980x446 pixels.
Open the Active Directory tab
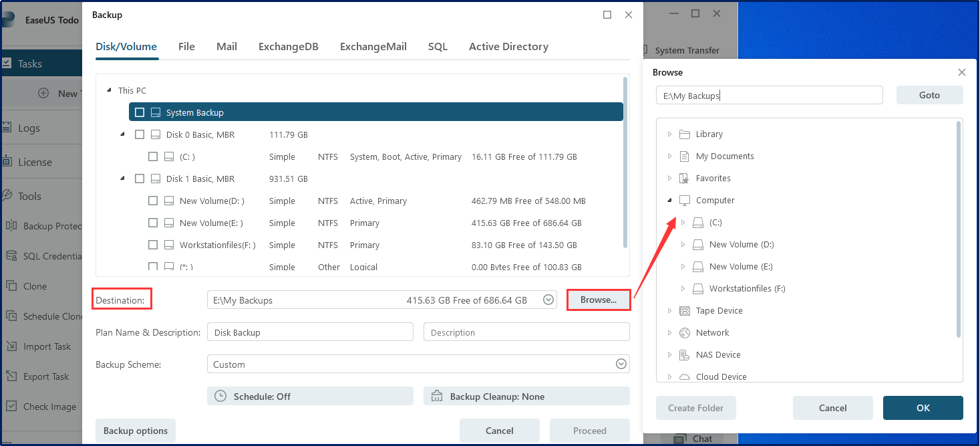coord(508,47)
